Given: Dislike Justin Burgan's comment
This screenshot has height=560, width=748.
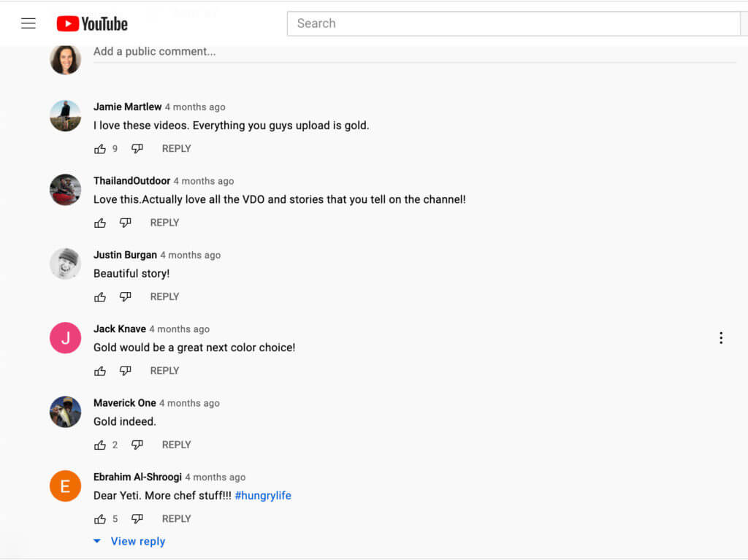Looking at the screenshot, I should click(x=125, y=296).
